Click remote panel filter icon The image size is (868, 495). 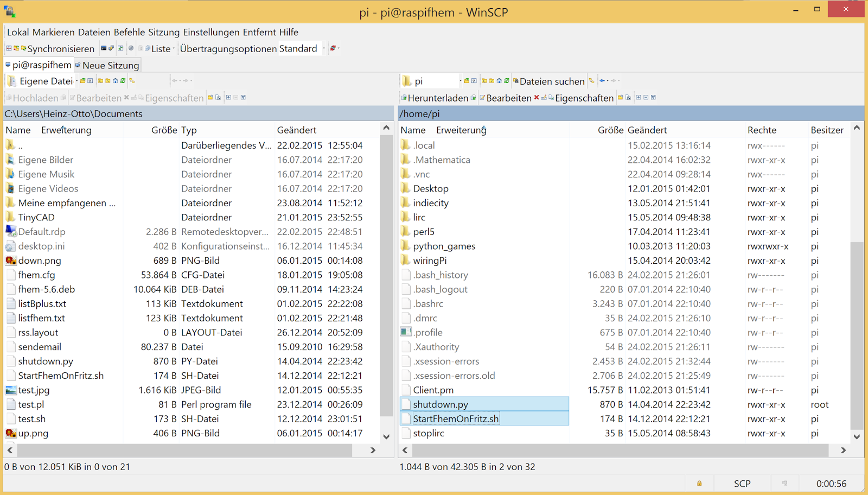[474, 81]
